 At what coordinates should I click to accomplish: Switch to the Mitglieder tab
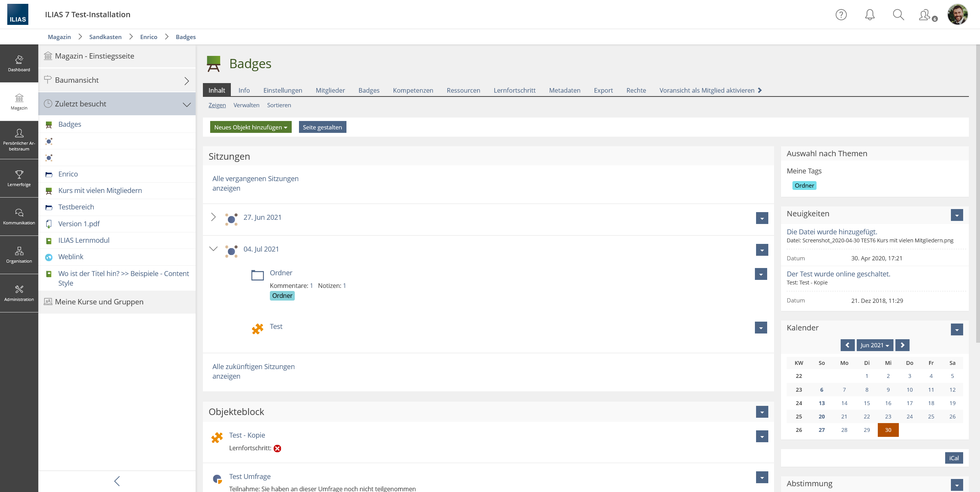click(330, 90)
